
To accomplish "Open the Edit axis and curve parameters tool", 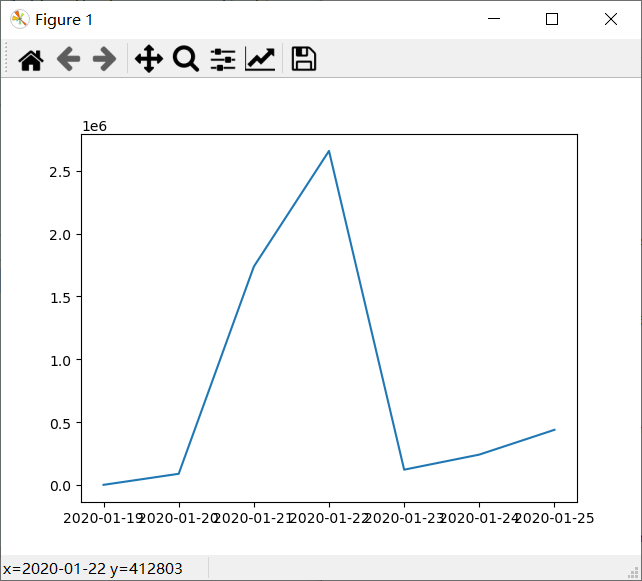I will [260, 59].
